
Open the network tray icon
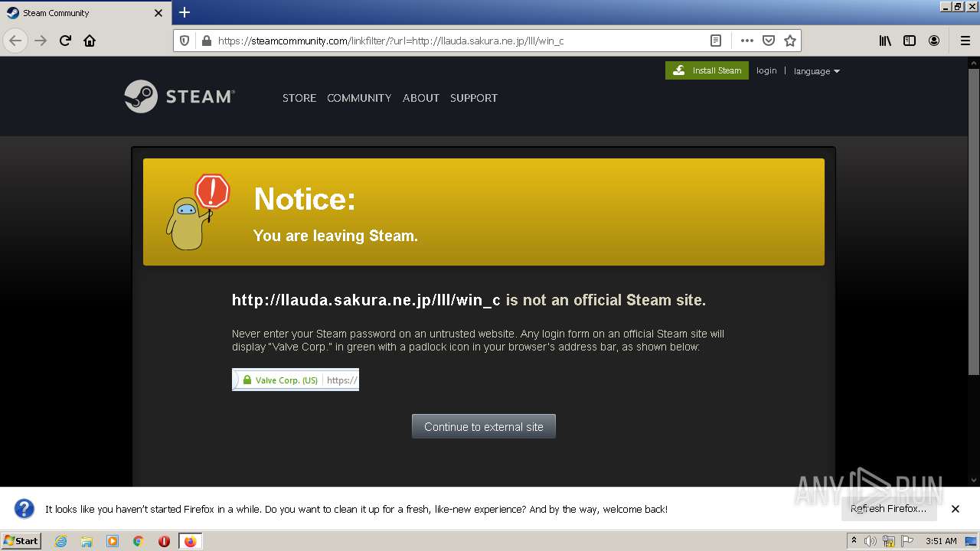tap(889, 541)
